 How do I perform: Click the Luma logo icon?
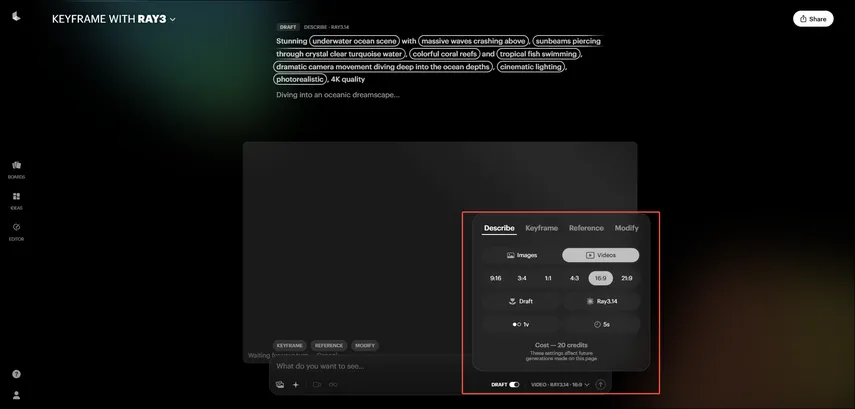(16, 16)
